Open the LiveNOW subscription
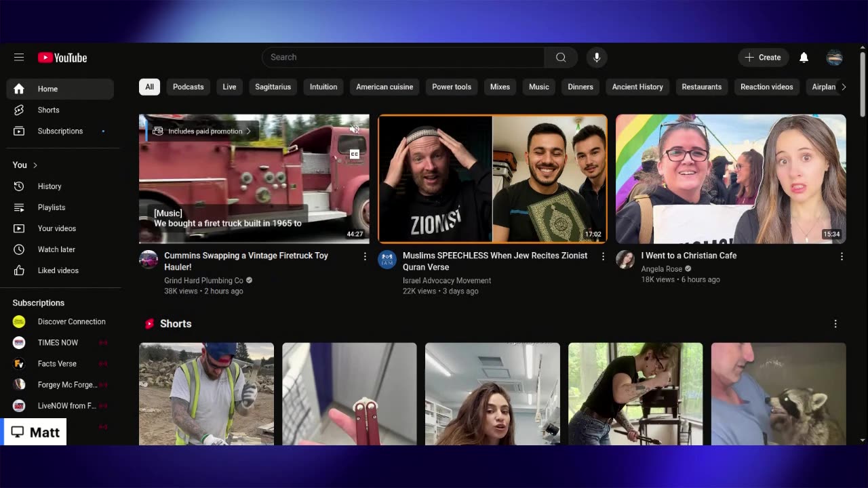Viewport: 868px width, 488px height. pyautogui.click(x=60, y=406)
